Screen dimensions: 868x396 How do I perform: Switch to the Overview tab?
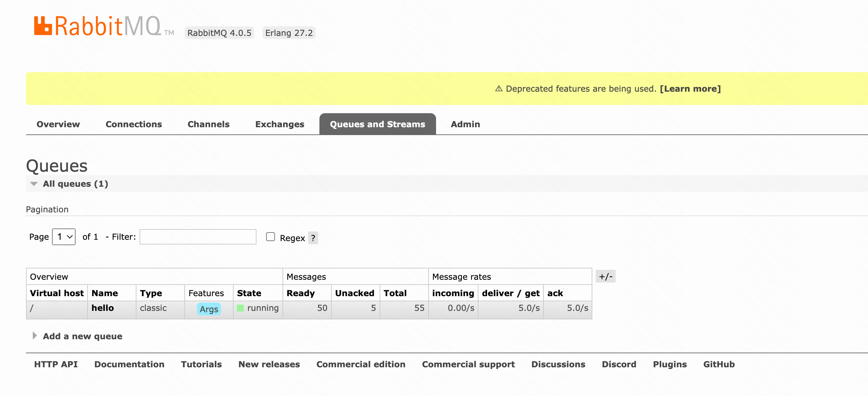(x=58, y=124)
